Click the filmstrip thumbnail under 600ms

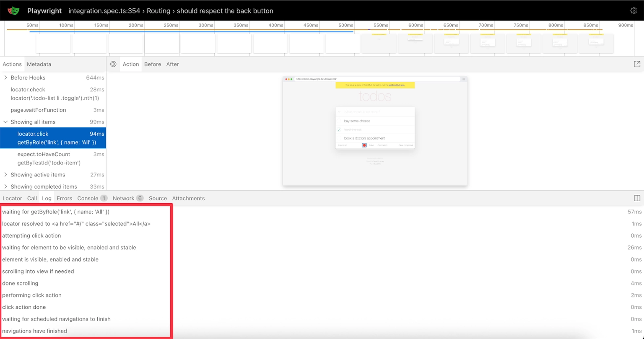[x=415, y=43]
